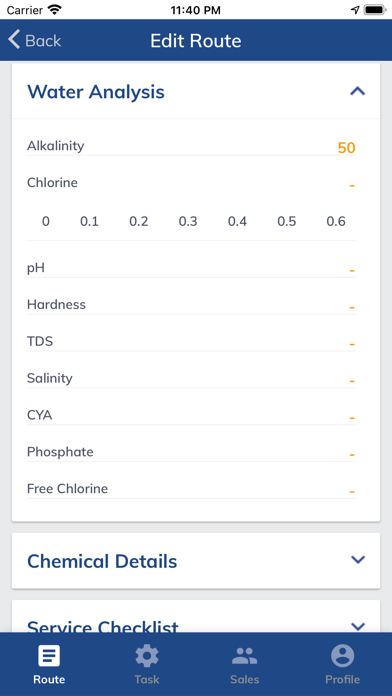This screenshot has height=696, width=392.
Task: Select chlorine value 0.3
Action: pos(188,221)
